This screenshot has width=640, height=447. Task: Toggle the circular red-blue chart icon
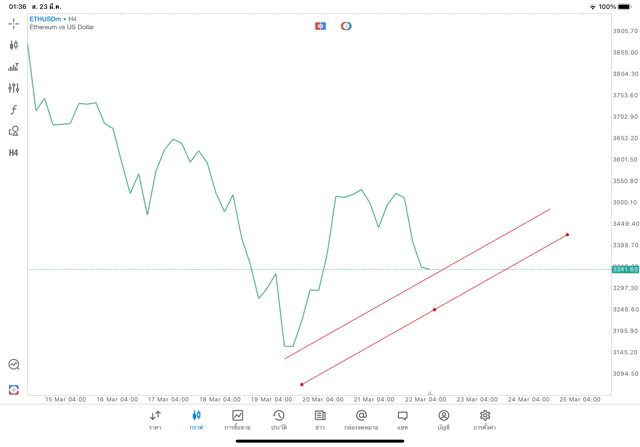(x=346, y=26)
